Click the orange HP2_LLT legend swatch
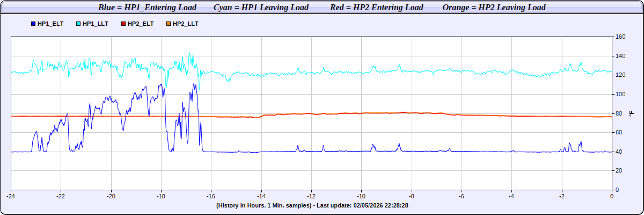 pyautogui.click(x=169, y=24)
